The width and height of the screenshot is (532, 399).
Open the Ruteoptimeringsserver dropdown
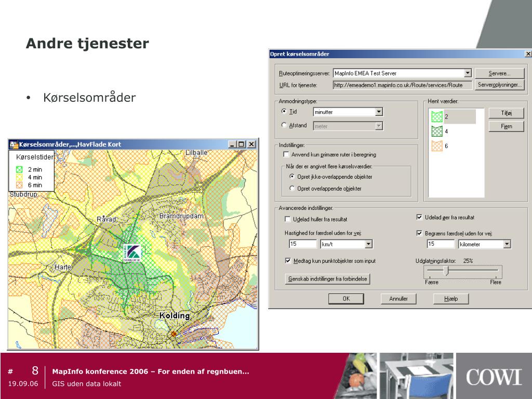[468, 73]
